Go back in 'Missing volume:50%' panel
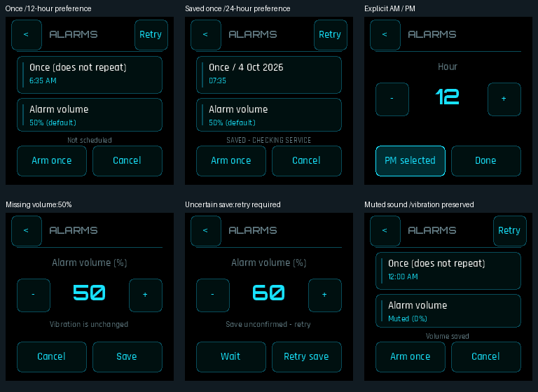 coord(27,231)
